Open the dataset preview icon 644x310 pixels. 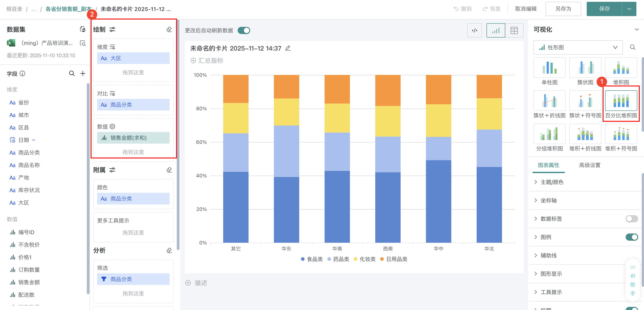click(83, 43)
